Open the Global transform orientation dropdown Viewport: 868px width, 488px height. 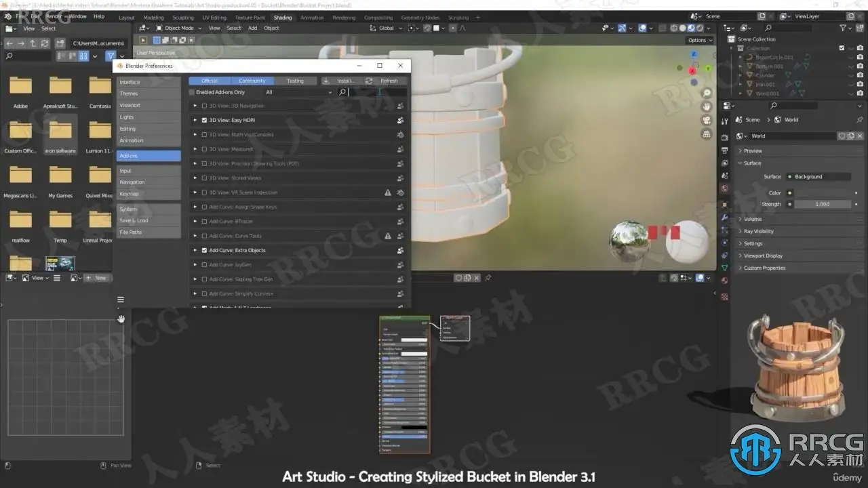pos(386,28)
